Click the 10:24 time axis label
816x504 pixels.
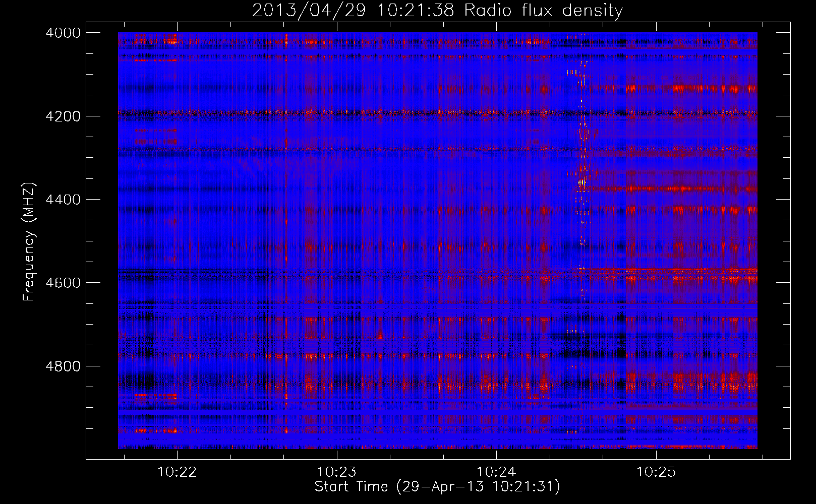(x=496, y=472)
